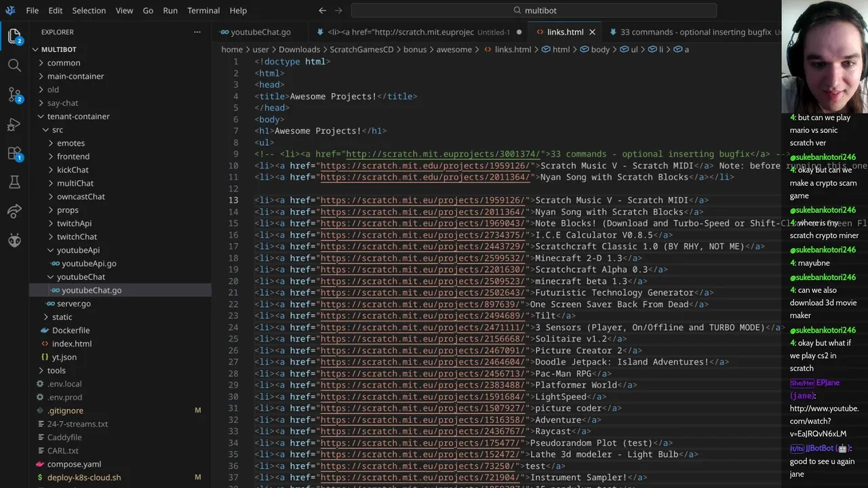
Task: Open the Testing flask icon
Action: point(14,182)
